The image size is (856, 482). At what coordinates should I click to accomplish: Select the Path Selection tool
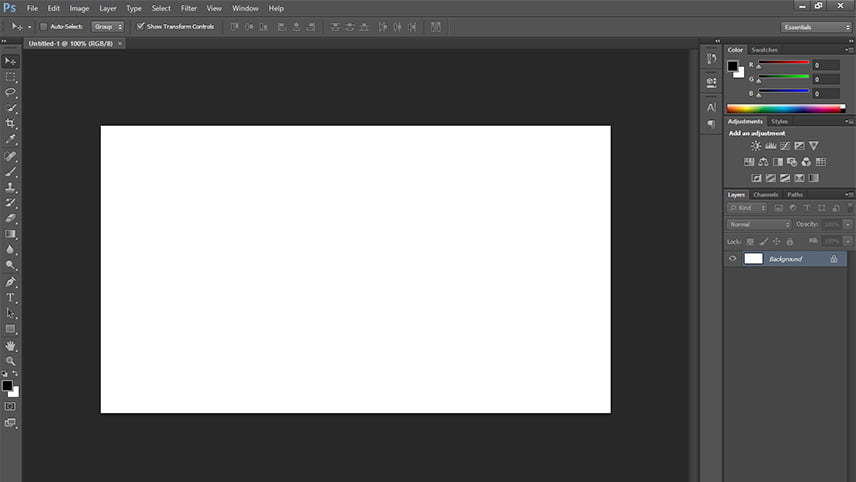[x=10, y=313]
